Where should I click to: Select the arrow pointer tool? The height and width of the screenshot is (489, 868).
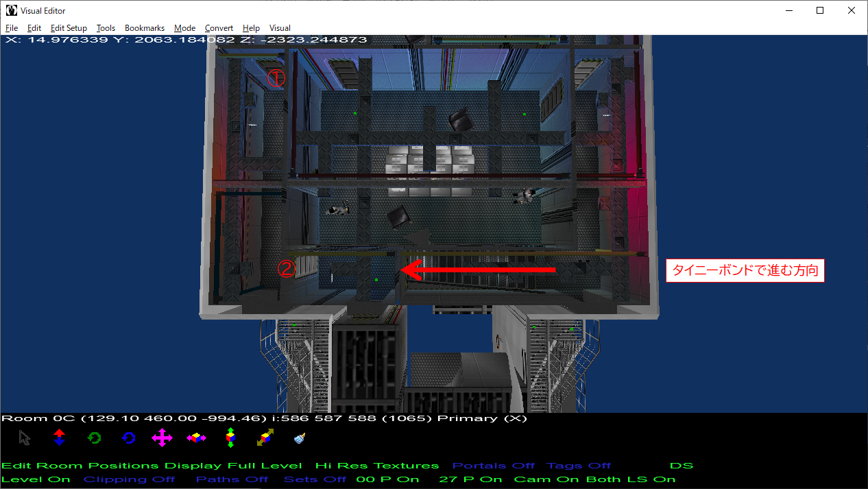(x=25, y=438)
